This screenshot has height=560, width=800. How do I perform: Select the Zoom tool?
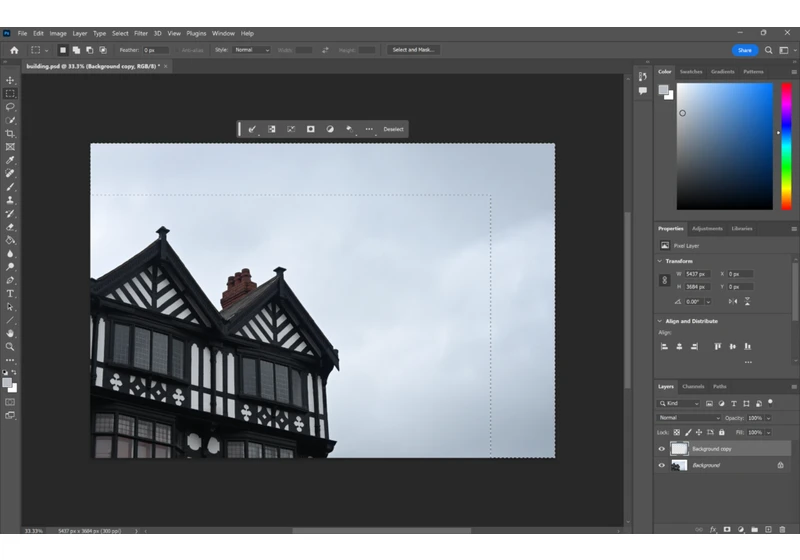[x=10, y=347]
